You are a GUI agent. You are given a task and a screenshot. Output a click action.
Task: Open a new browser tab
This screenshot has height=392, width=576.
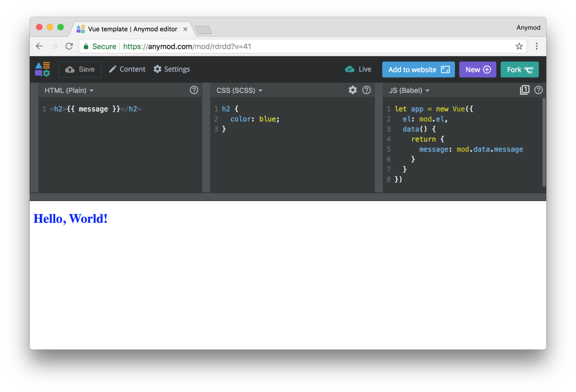[204, 30]
